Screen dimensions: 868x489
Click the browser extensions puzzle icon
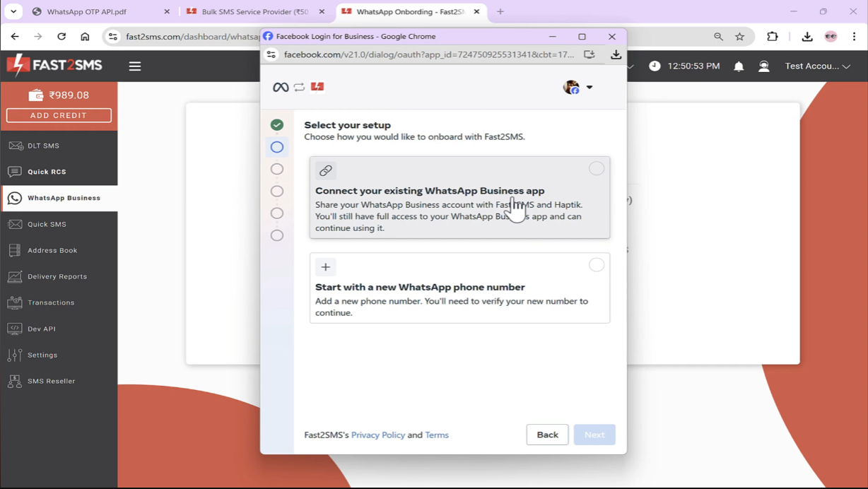pos(772,37)
